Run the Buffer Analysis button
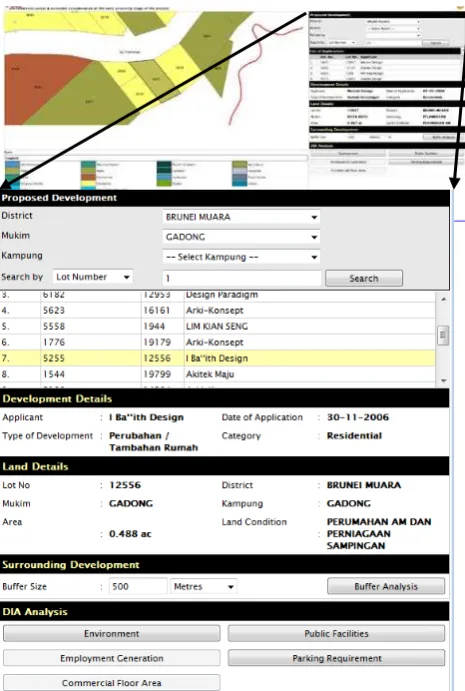Viewport: 465px width, 691px height. point(386,587)
